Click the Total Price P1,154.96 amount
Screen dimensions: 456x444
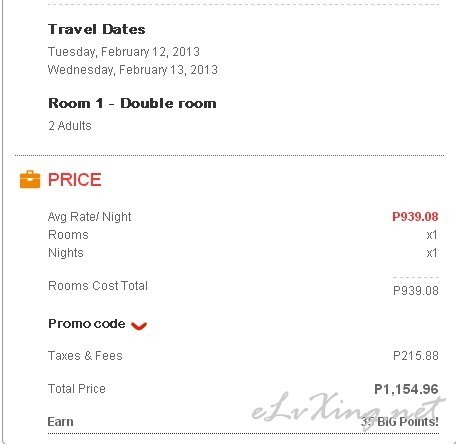pos(406,389)
